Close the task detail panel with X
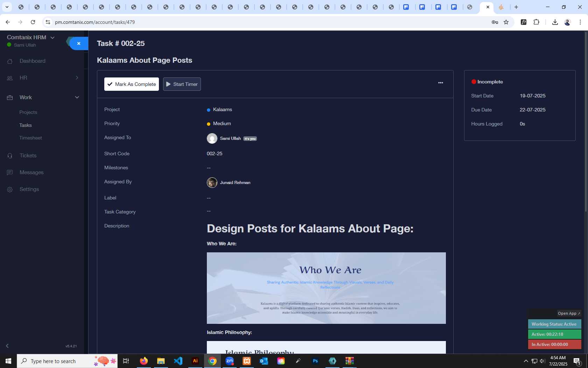Viewport: 588px width, 368px height. click(x=79, y=43)
